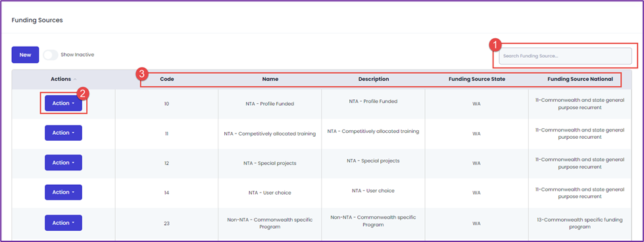Open Action dropdown for User choice row
The height and width of the screenshot is (242, 644).
coord(63,192)
